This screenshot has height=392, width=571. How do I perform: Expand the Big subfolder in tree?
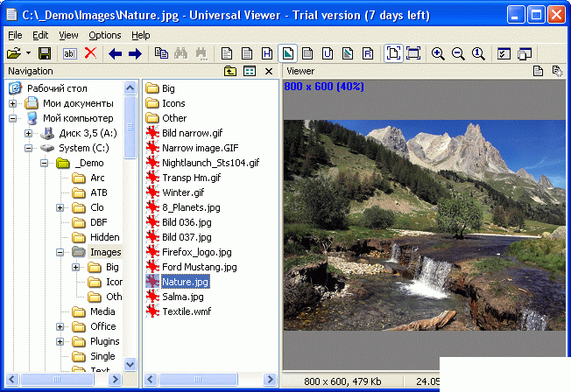click(75, 267)
